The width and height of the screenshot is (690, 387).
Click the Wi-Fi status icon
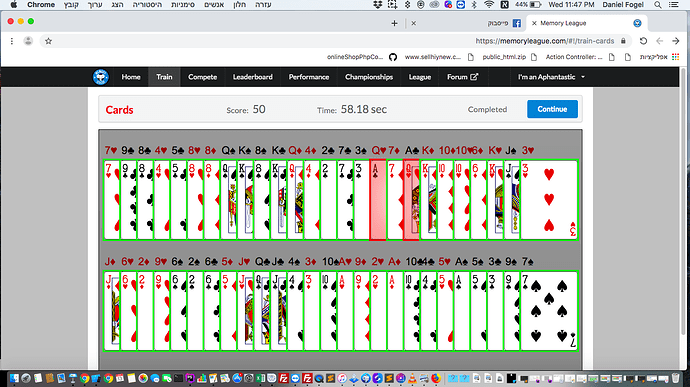coord(488,5)
